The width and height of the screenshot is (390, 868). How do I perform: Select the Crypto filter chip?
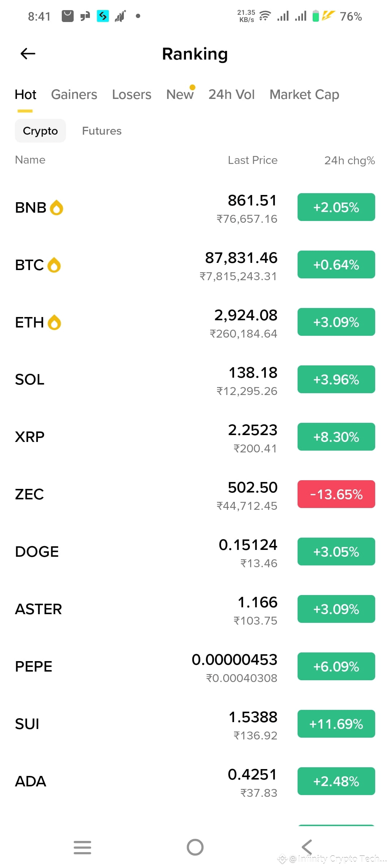coord(40,131)
